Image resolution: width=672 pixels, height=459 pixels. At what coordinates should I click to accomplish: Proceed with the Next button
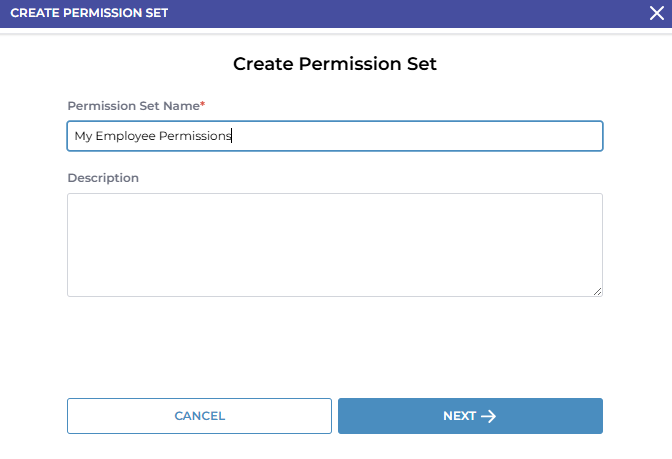(x=470, y=416)
